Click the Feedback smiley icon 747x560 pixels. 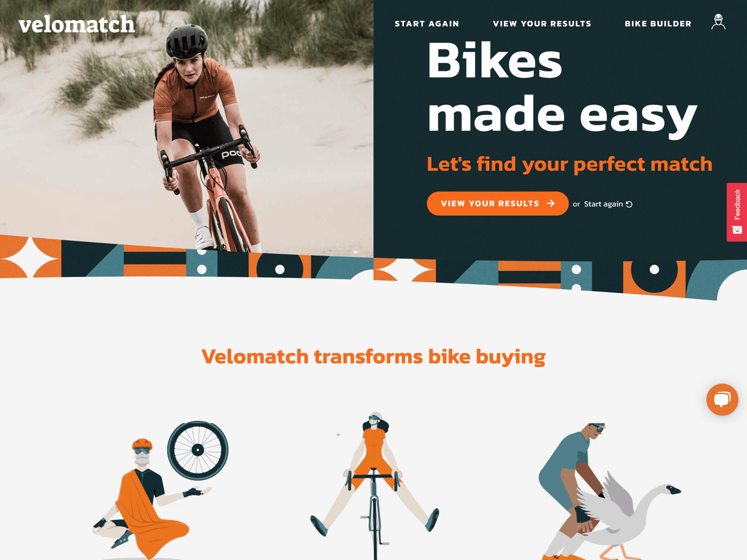click(737, 230)
